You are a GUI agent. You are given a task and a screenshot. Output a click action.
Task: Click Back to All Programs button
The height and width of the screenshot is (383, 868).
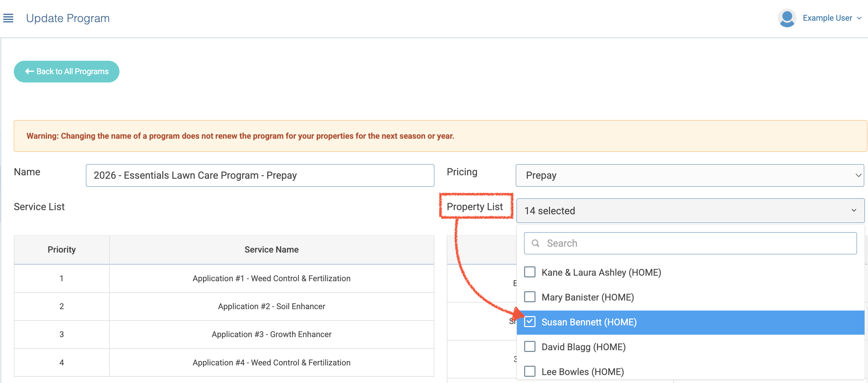pyautogui.click(x=67, y=71)
